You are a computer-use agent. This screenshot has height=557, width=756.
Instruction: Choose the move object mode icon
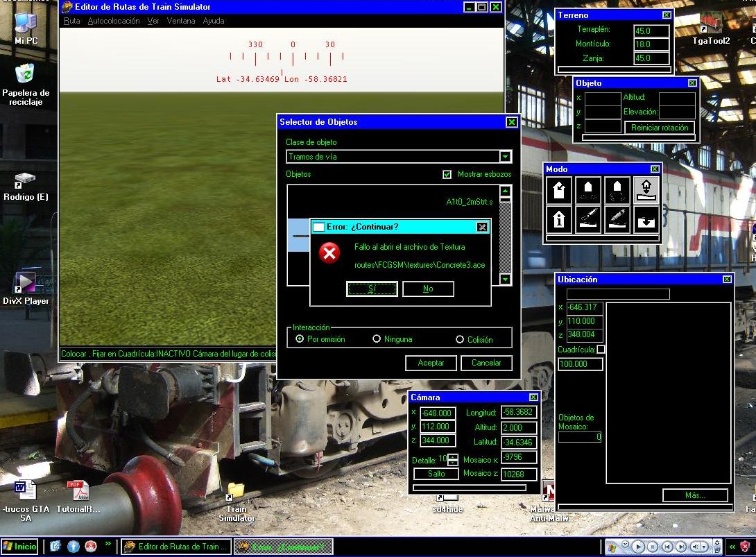point(588,189)
